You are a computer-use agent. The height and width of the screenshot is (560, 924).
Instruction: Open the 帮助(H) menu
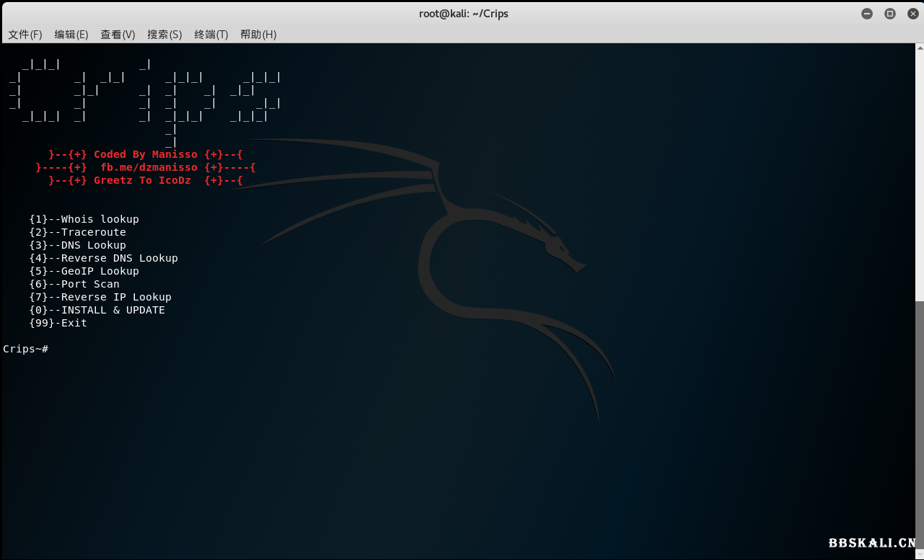tap(258, 35)
